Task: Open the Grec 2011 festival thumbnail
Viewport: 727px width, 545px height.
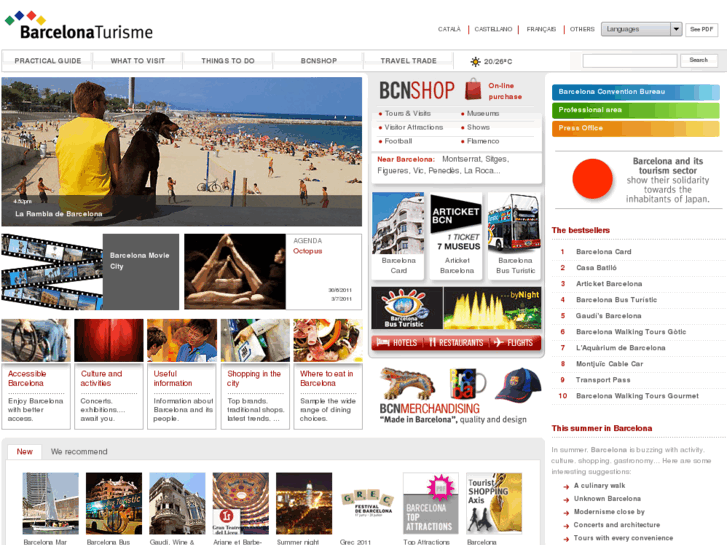Action: tap(367, 503)
